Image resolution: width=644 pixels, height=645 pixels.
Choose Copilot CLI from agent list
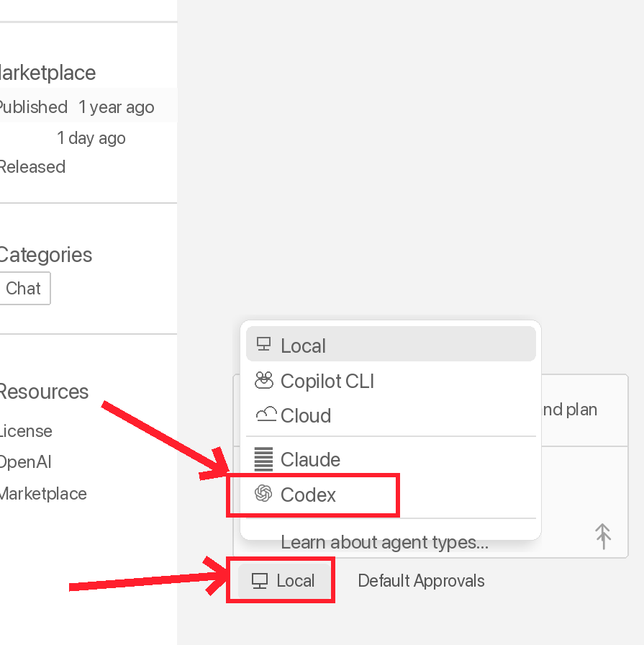pyautogui.click(x=391, y=381)
